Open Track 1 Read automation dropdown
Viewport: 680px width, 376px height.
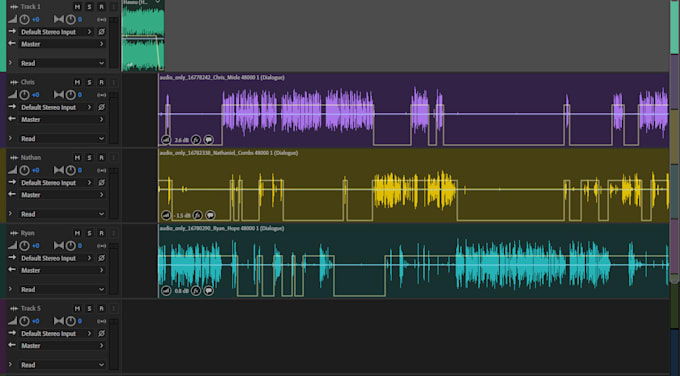tap(62, 63)
